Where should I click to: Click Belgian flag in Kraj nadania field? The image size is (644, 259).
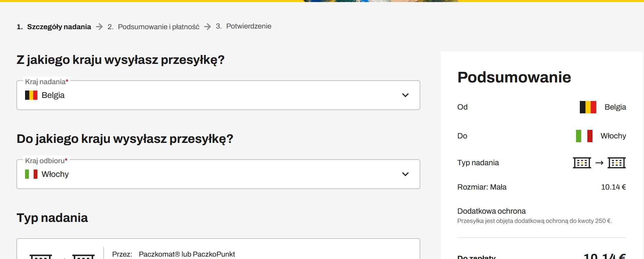(x=31, y=95)
